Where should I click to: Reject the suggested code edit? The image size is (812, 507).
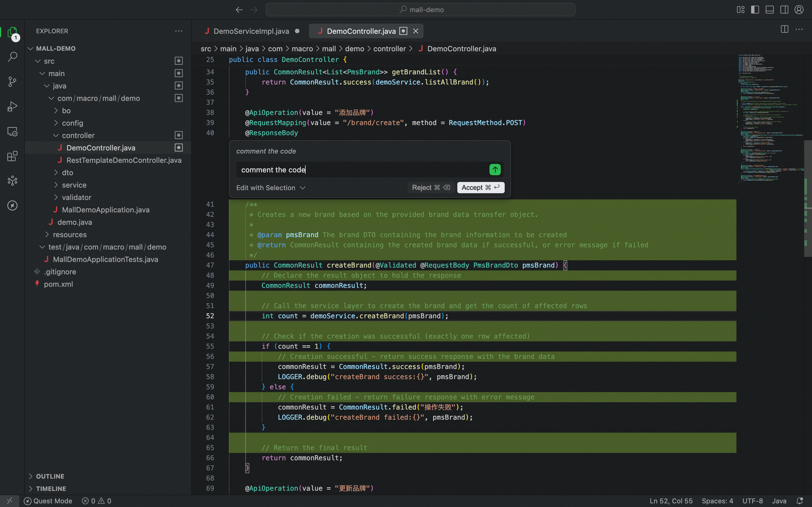click(x=431, y=187)
